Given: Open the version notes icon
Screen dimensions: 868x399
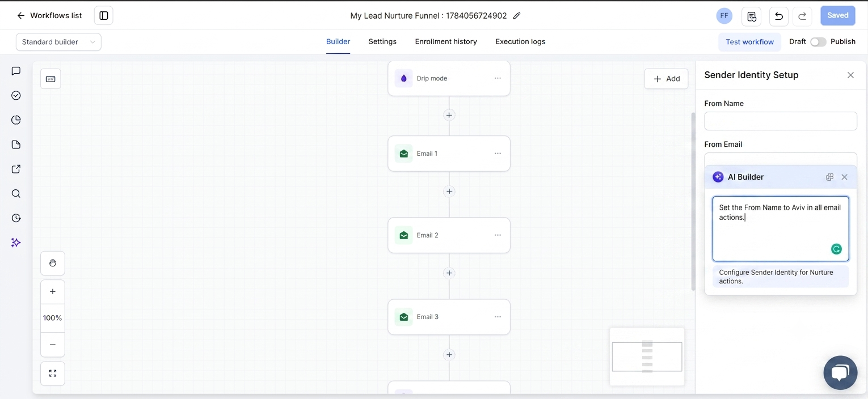Looking at the screenshot, I should [752, 16].
